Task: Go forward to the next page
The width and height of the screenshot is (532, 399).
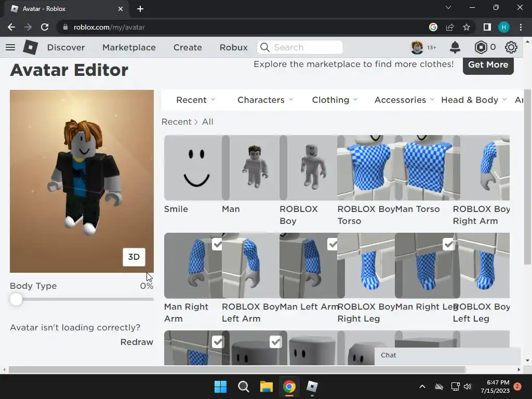Action: tap(28, 27)
